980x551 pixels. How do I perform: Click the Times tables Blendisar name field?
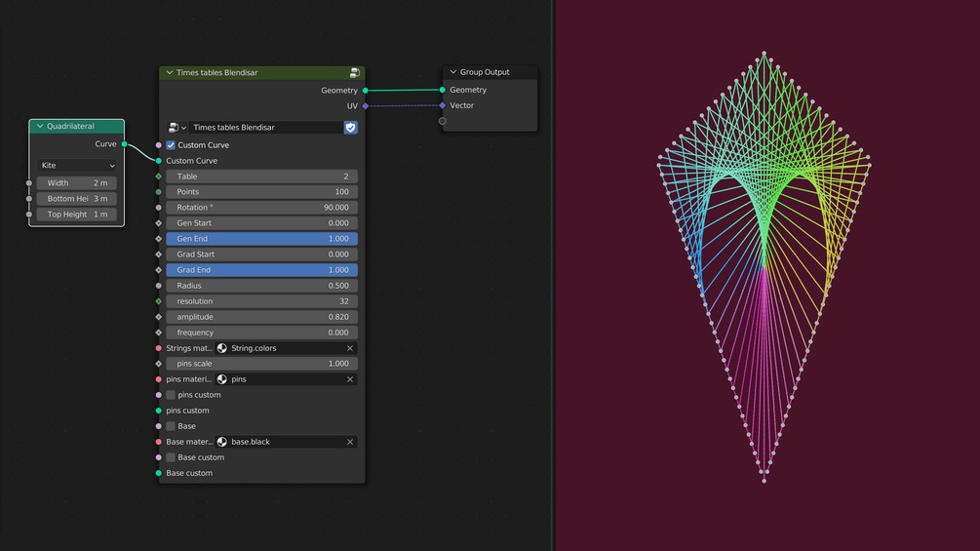266,128
